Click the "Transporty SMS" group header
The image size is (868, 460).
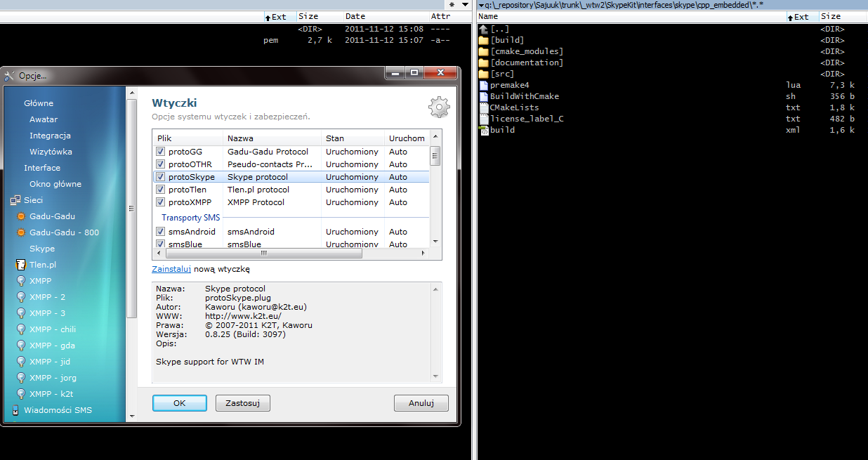191,218
